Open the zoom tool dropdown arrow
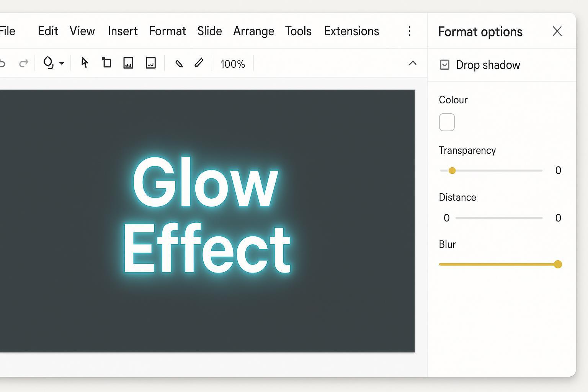 (x=62, y=63)
